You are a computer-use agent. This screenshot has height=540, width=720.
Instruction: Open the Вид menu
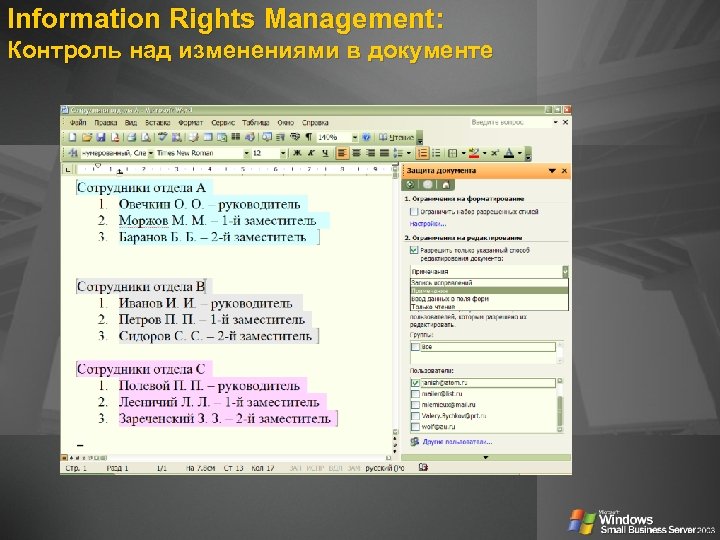(x=131, y=123)
